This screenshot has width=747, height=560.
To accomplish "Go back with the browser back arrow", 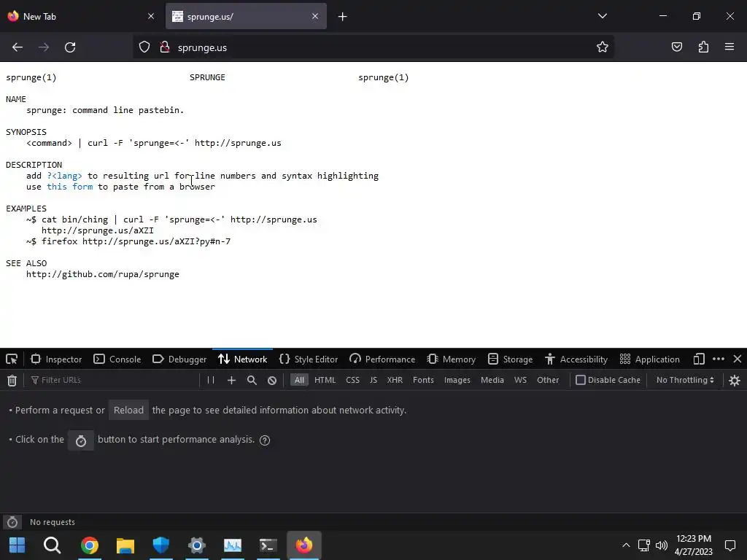I will (18, 47).
